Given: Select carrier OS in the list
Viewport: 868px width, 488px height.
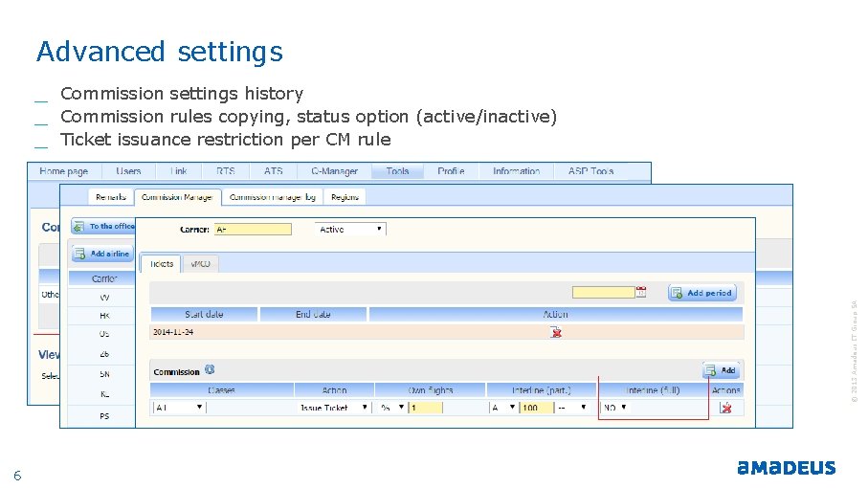Looking at the screenshot, I should click(104, 334).
